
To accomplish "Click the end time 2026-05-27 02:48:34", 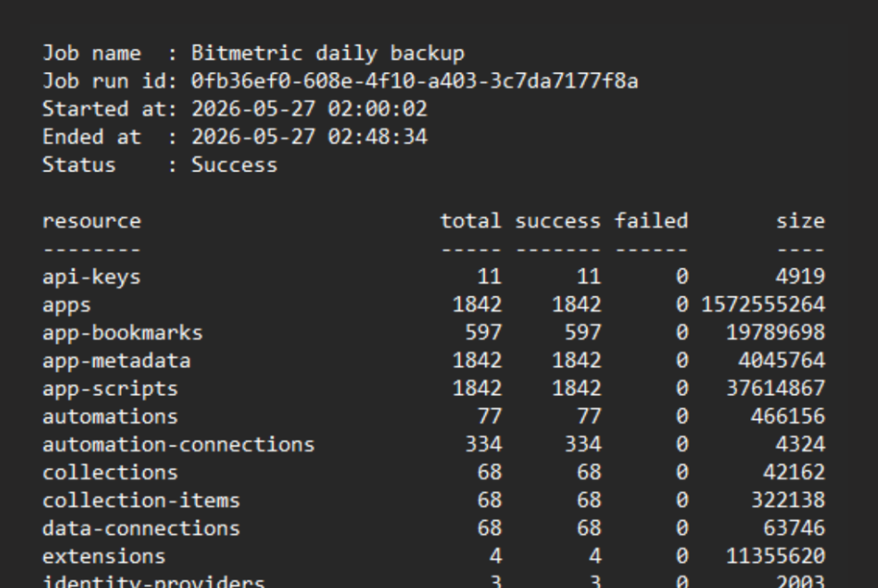I will pyautogui.click(x=309, y=137).
